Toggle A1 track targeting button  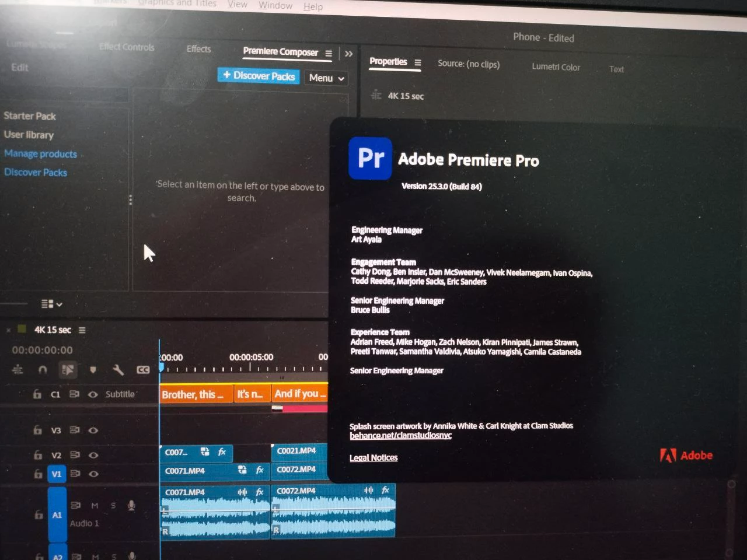coord(57,515)
